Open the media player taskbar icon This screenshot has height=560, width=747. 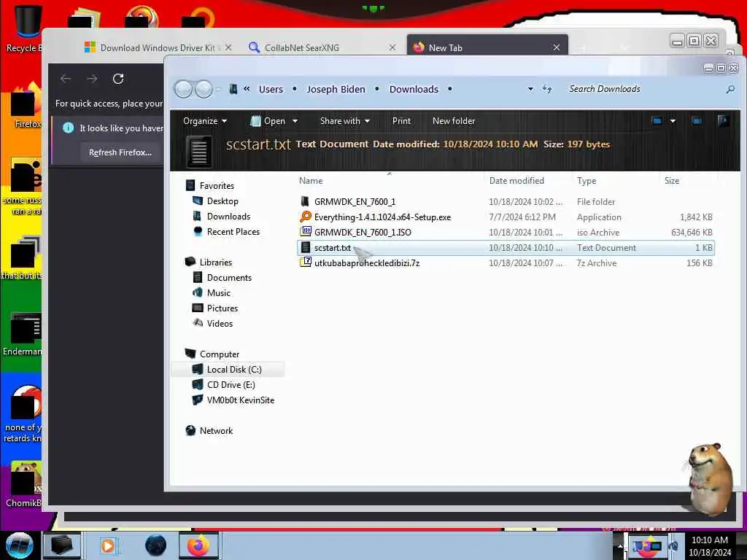tap(108, 545)
